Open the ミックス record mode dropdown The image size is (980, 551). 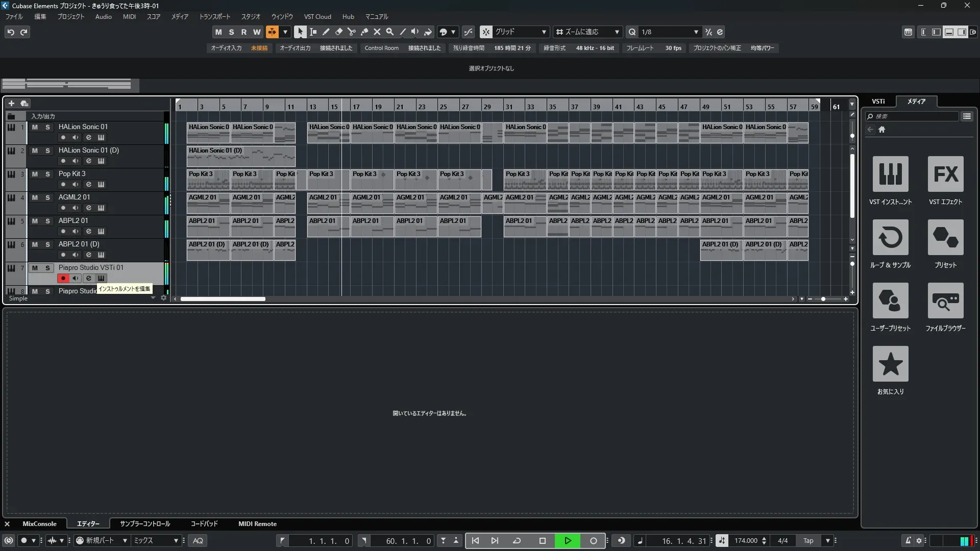pos(176,540)
